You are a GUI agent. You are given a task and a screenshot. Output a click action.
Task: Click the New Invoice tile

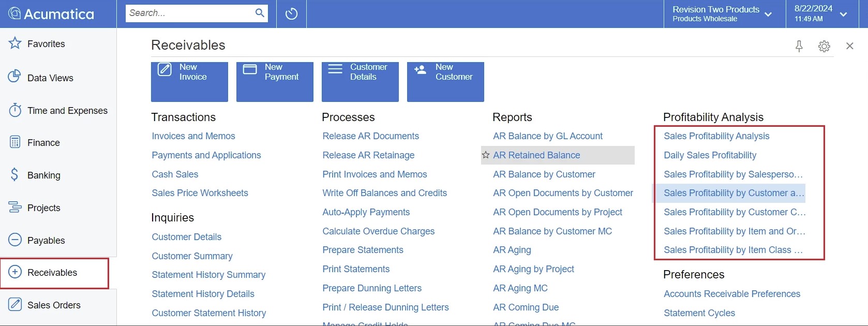(x=189, y=82)
